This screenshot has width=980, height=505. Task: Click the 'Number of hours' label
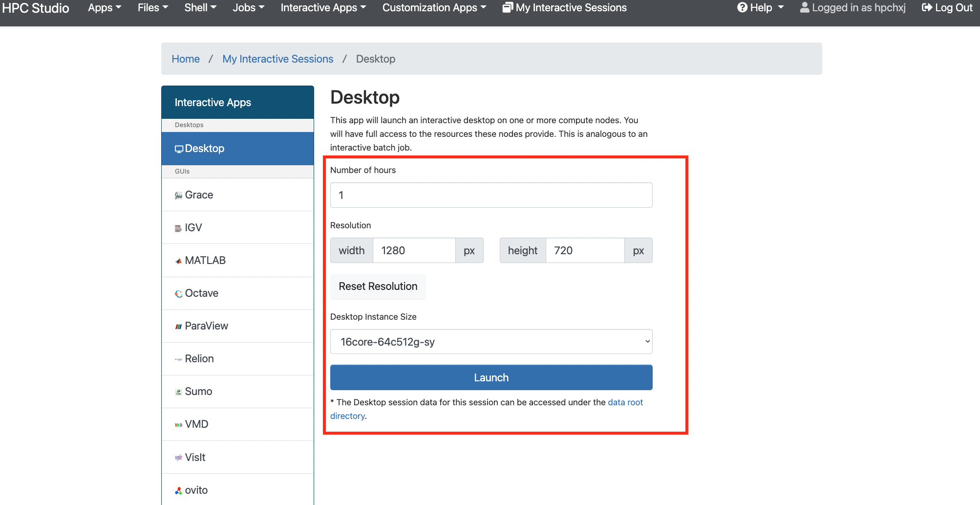pos(363,170)
